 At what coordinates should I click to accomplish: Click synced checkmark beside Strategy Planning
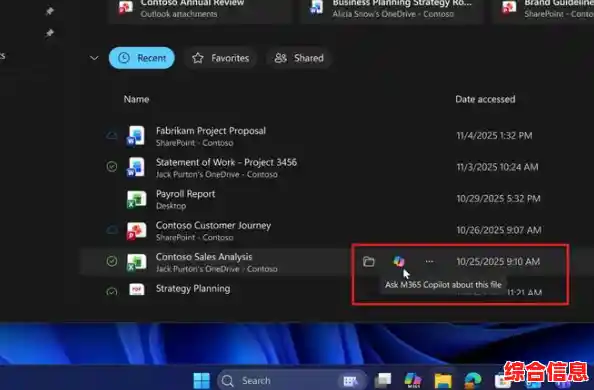pos(111,291)
